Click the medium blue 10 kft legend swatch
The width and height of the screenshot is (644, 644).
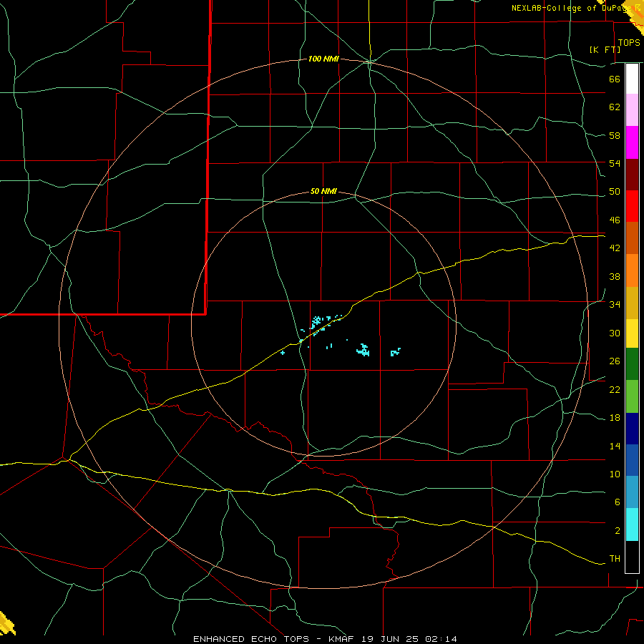[632, 460]
